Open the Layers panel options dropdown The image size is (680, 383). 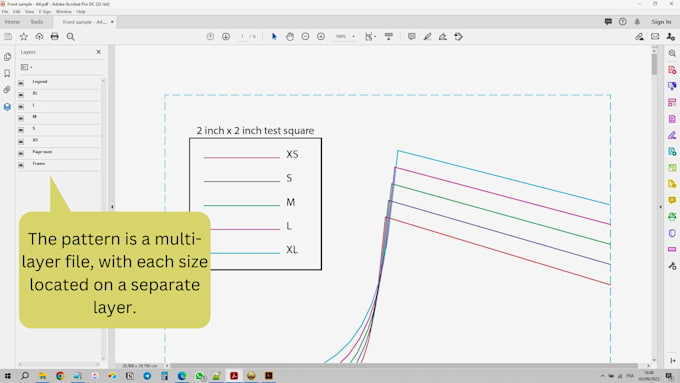point(26,67)
